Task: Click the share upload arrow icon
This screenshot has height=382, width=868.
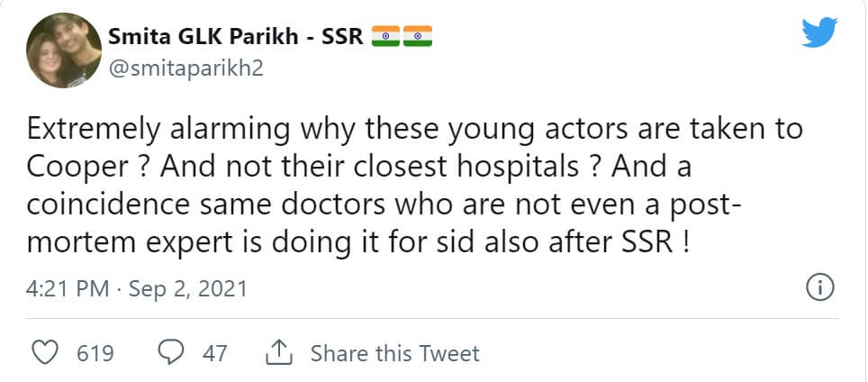Action: pos(278,352)
